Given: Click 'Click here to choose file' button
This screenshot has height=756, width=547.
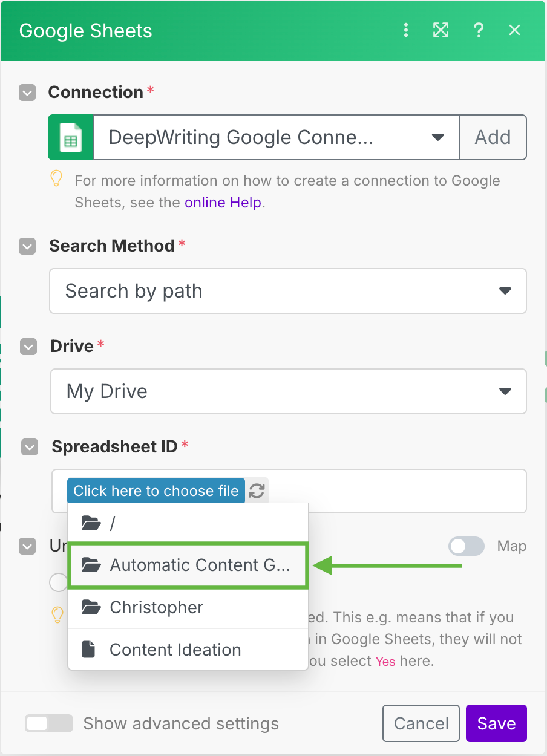Looking at the screenshot, I should [x=156, y=490].
